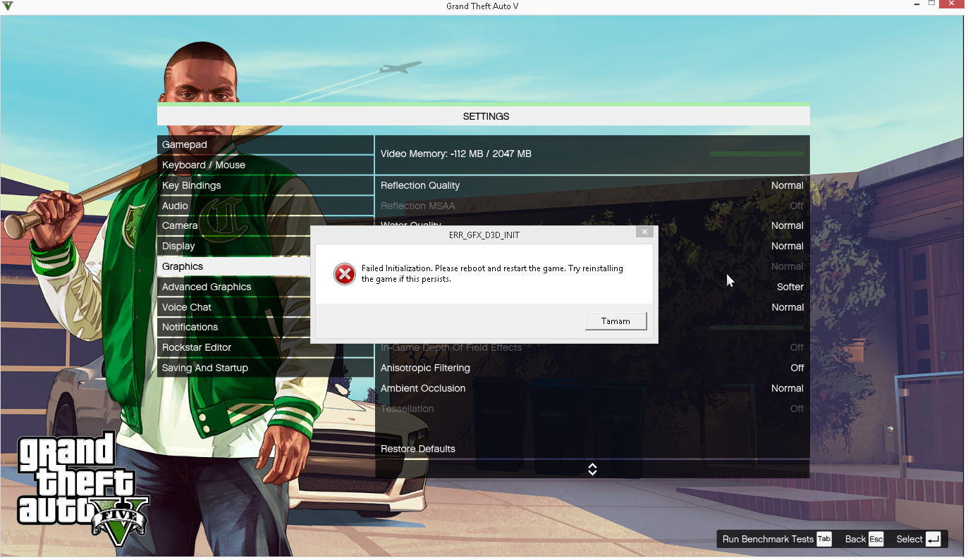Click the SETTINGS header

pyautogui.click(x=486, y=116)
